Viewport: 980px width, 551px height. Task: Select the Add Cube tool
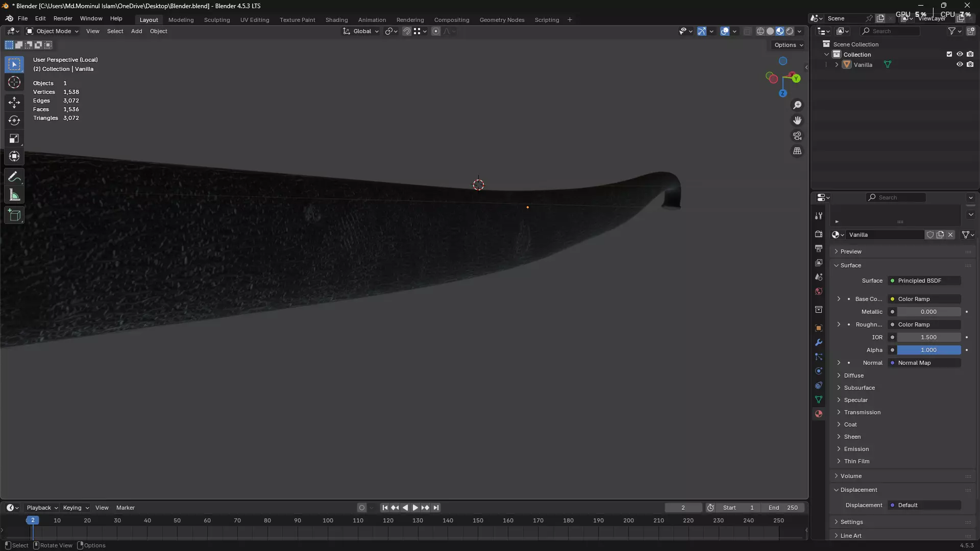14,215
